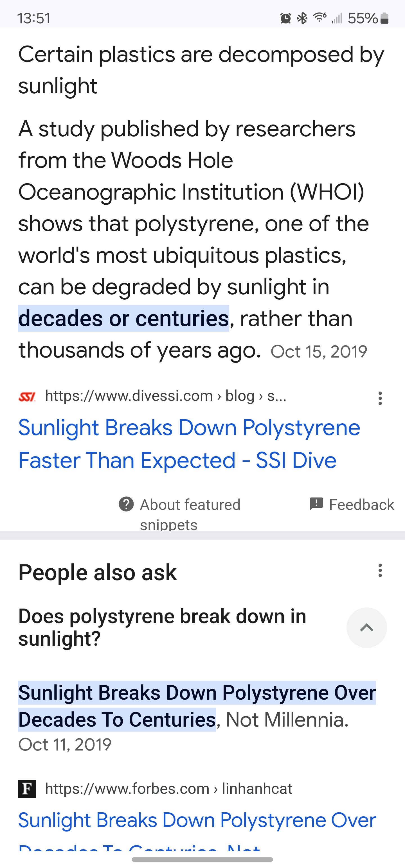Image resolution: width=405 pixels, height=868 pixels.
Task: Tap the SSI favicon next to divessi.com
Action: [x=27, y=397]
